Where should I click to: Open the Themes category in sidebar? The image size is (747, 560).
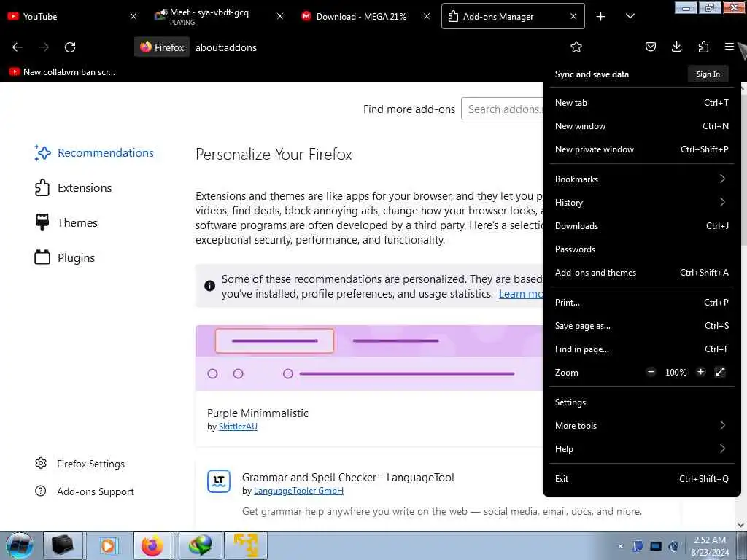pyautogui.click(x=66, y=222)
